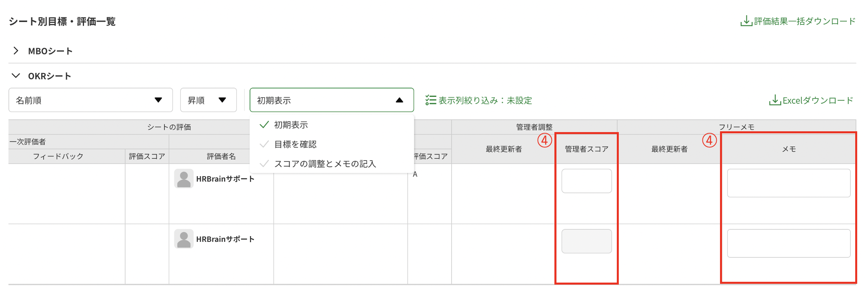This screenshot has height=297, width=868.
Task: Choose スコアの調整とメモの記入 menu option
Action: 325,164
